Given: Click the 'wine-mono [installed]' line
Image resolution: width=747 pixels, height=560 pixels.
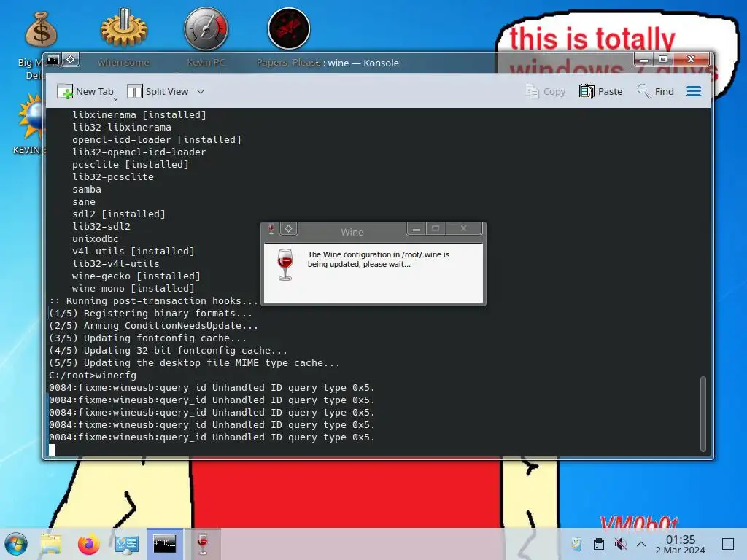Looking at the screenshot, I should (x=133, y=289).
